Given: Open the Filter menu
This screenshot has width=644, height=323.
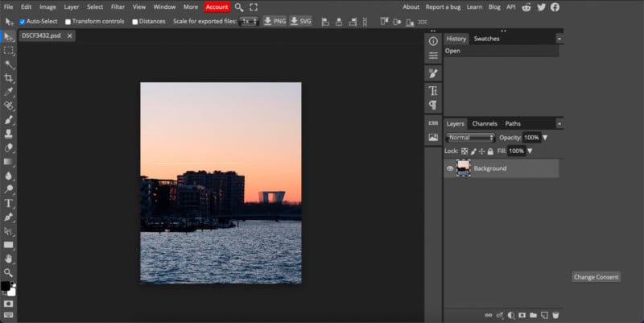Looking at the screenshot, I should [118, 6].
